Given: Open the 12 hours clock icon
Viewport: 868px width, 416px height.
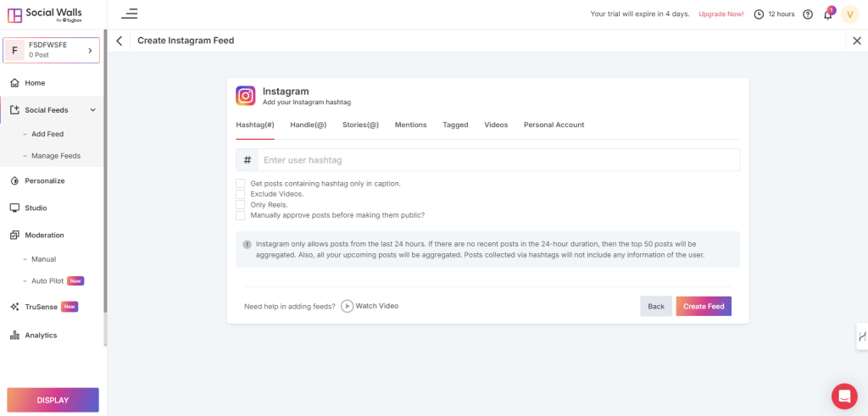Looking at the screenshot, I should [759, 14].
